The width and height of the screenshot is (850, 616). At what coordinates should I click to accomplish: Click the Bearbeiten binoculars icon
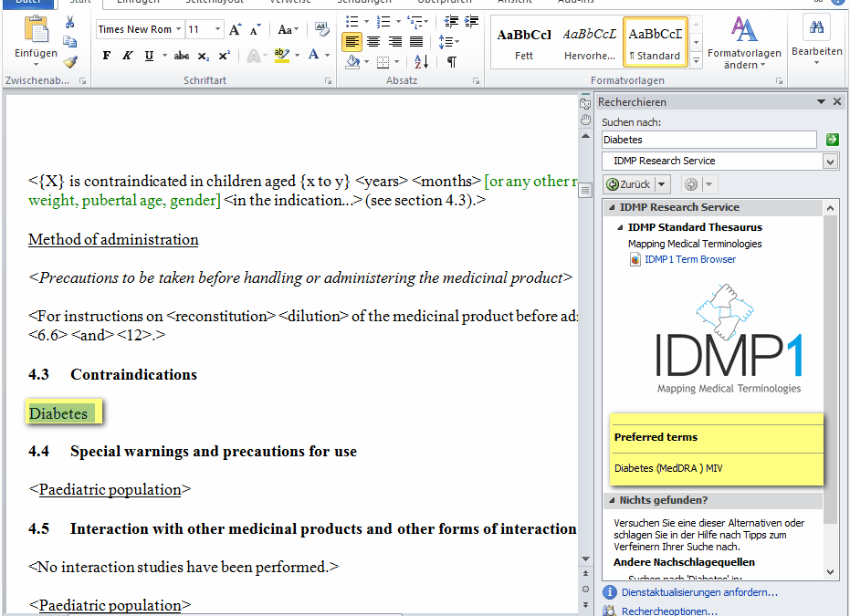pos(816,28)
